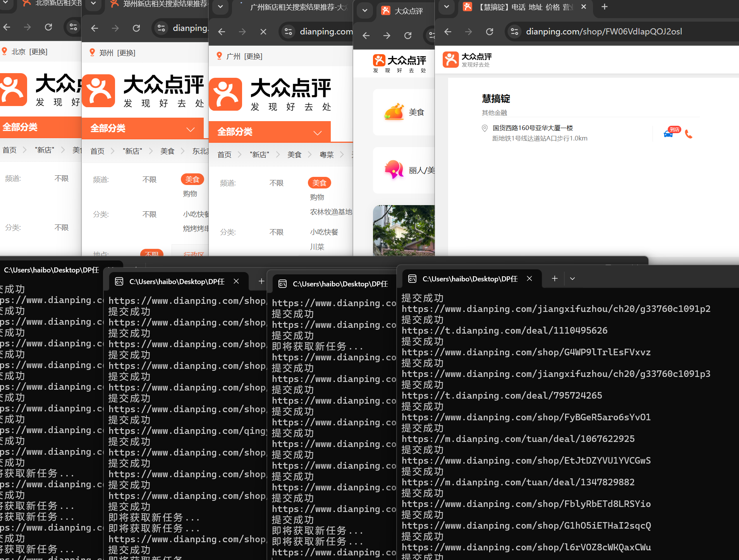Select the 购物 channel option
This screenshot has height=560, width=739.
[317, 197]
